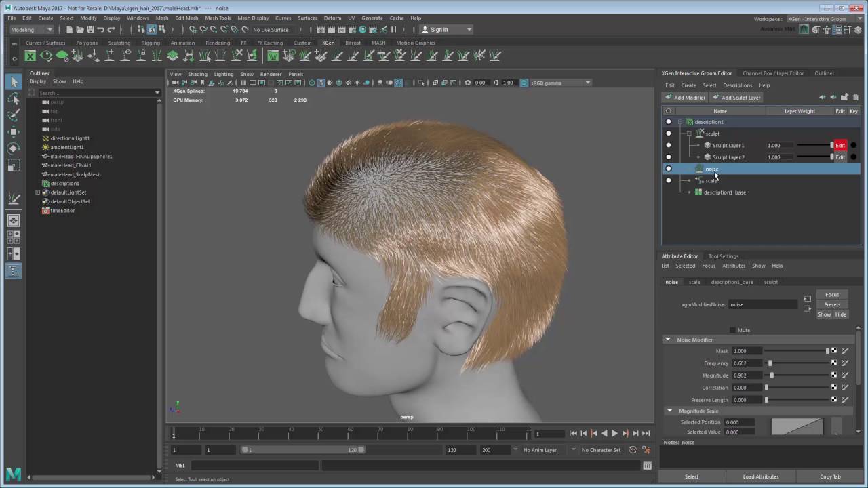Open the Sign In dropdown
The height and width of the screenshot is (488, 868).
[446, 30]
